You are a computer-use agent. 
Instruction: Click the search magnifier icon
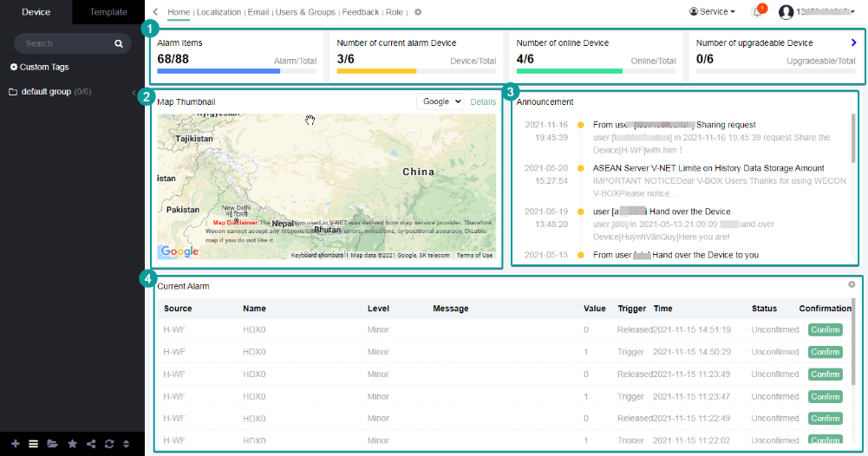(x=119, y=43)
